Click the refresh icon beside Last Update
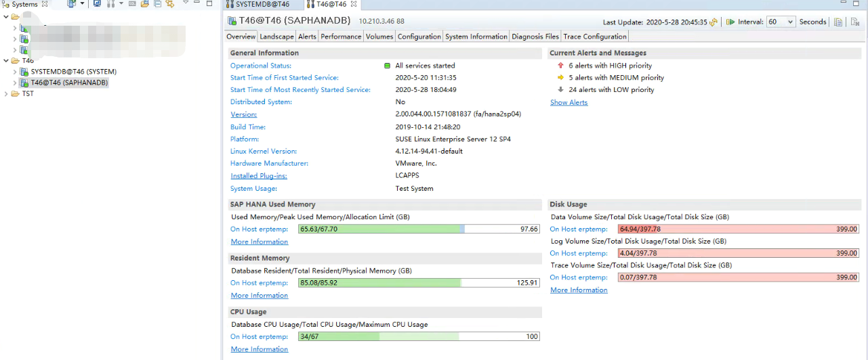868x360 pixels. [x=714, y=22]
